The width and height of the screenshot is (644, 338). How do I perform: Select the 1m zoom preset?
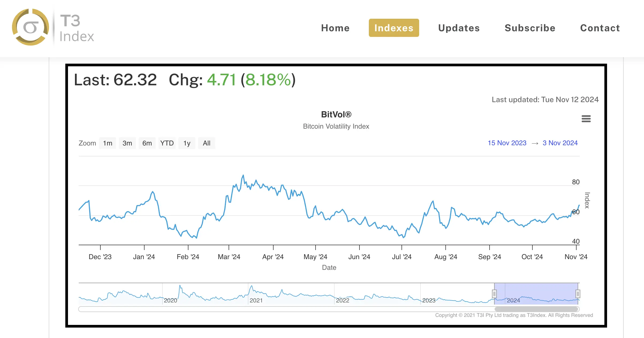click(107, 143)
